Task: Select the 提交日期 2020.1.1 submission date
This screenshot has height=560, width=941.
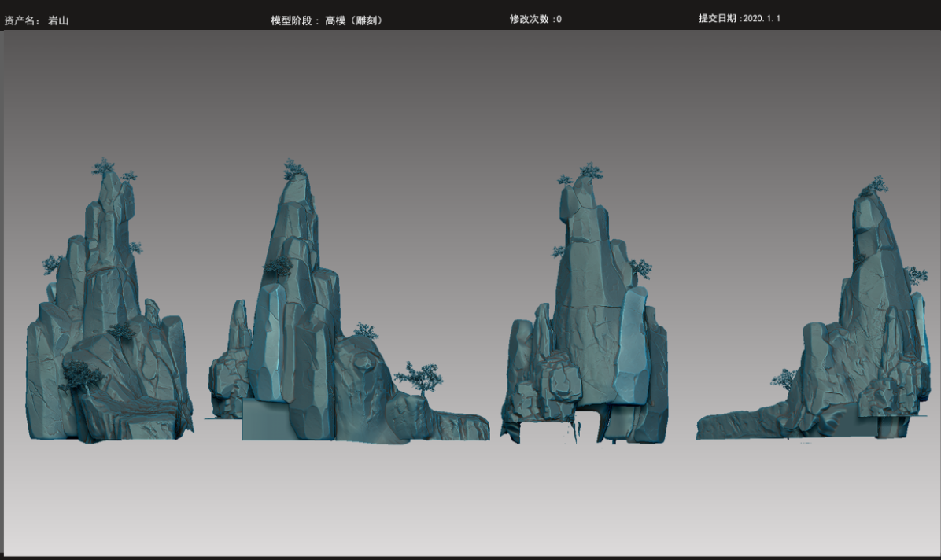Action: (x=739, y=18)
